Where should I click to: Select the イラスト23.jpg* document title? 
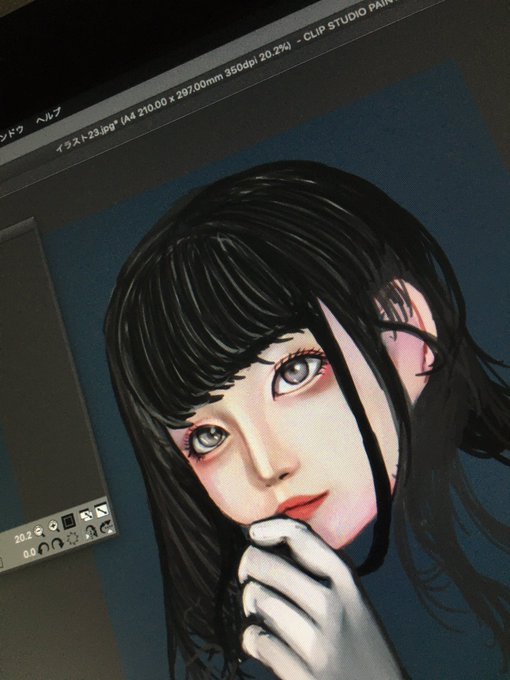pos(87,138)
